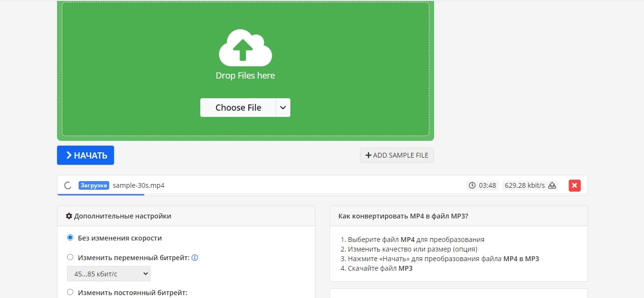Click the gear icon in Дополнительные настройки
Image resolution: width=644 pixels, height=298 pixels.
(69, 216)
